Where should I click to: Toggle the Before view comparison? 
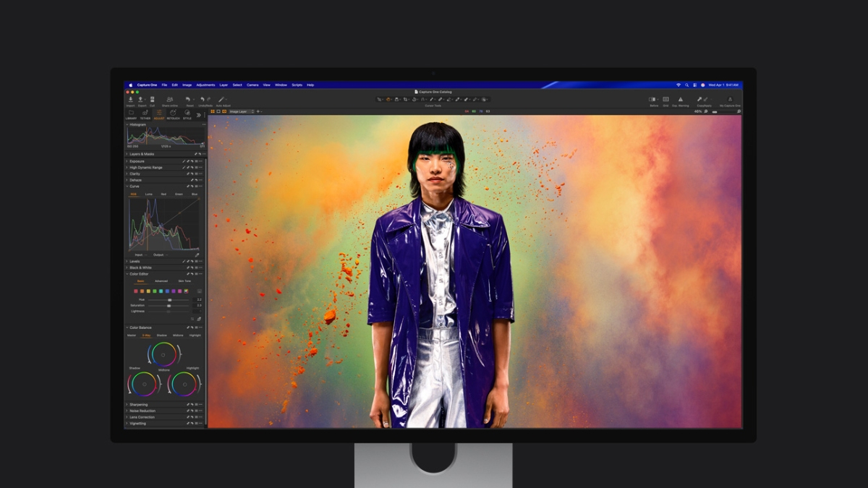pos(652,100)
